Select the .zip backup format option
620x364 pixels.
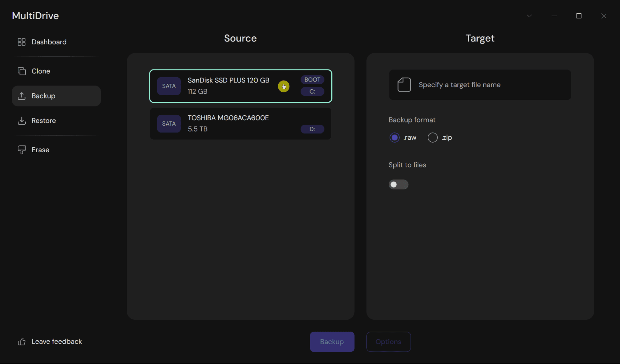click(432, 137)
